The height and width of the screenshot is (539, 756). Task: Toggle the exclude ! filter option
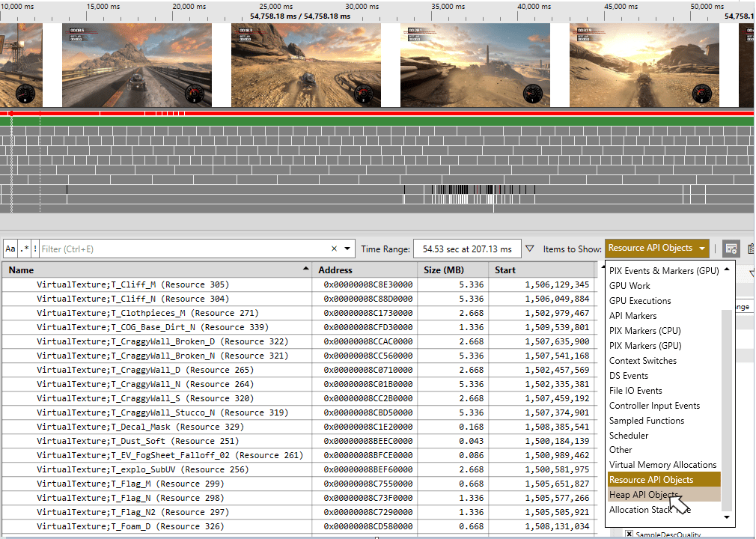(35, 249)
